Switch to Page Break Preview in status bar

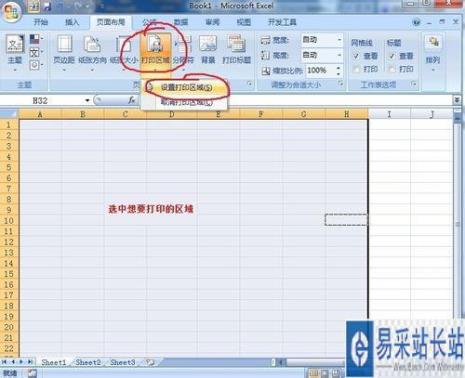[337, 373]
